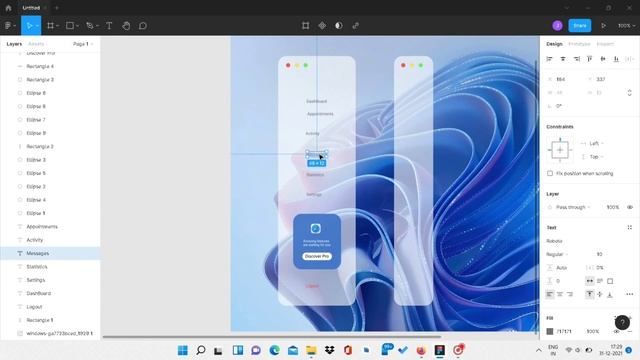
Task: Click the horizontal canvas scrollbar
Action: [272, 337]
